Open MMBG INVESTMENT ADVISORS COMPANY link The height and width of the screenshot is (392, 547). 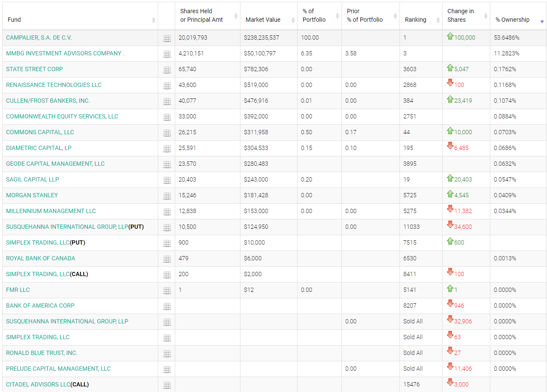coord(65,53)
